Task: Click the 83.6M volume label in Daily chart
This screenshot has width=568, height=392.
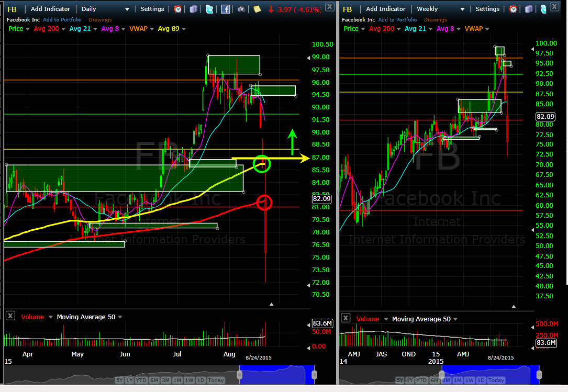Action: 322,323
